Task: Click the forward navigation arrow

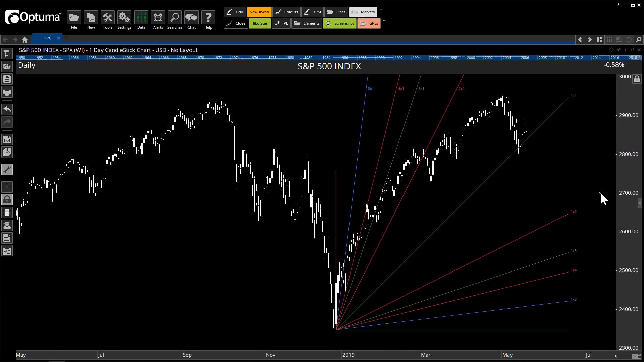Action: click(x=15, y=40)
